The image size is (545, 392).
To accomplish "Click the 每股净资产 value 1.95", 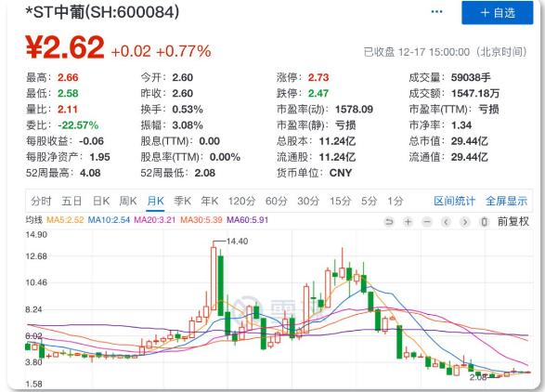I will [x=99, y=157].
